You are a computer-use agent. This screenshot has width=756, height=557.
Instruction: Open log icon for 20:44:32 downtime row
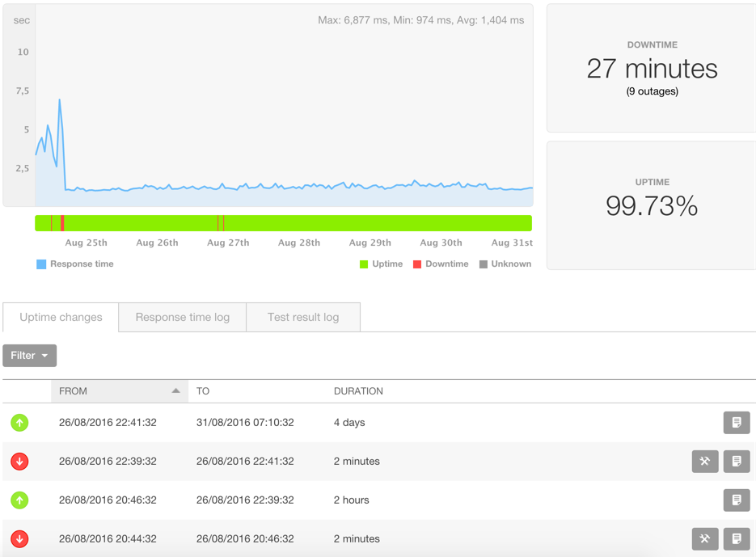click(x=737, y=538)
